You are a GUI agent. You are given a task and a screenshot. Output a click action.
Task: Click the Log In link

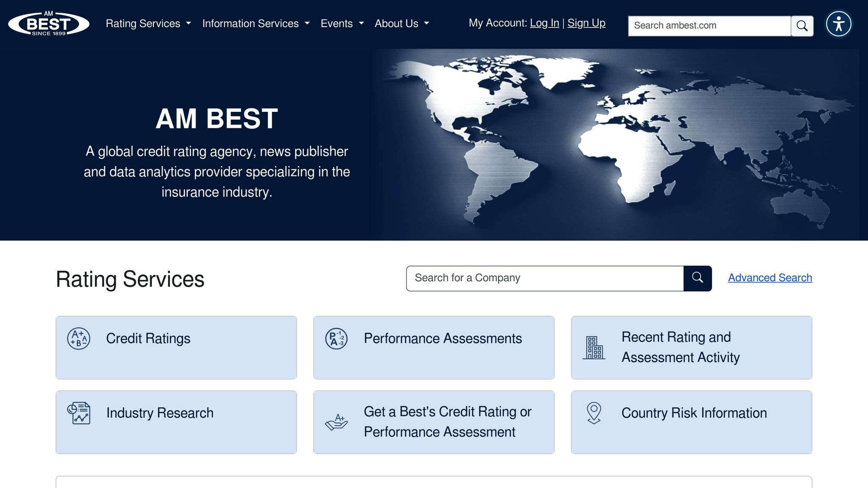tap(544, 23)
